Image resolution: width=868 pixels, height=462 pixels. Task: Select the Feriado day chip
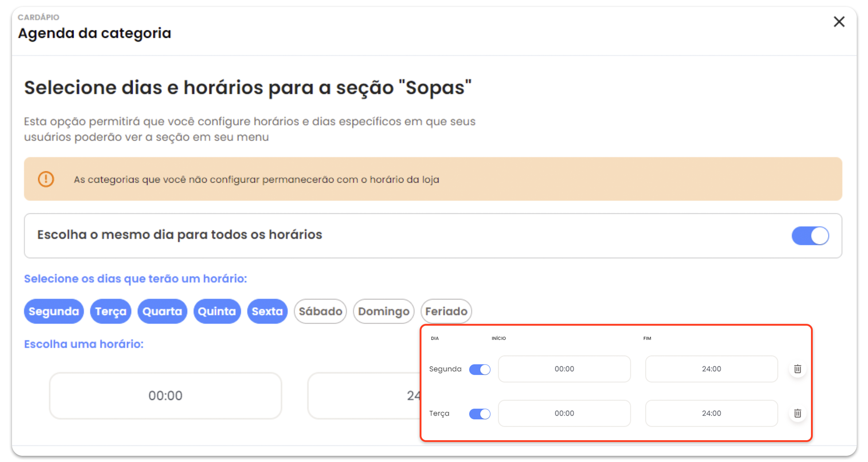446,311
